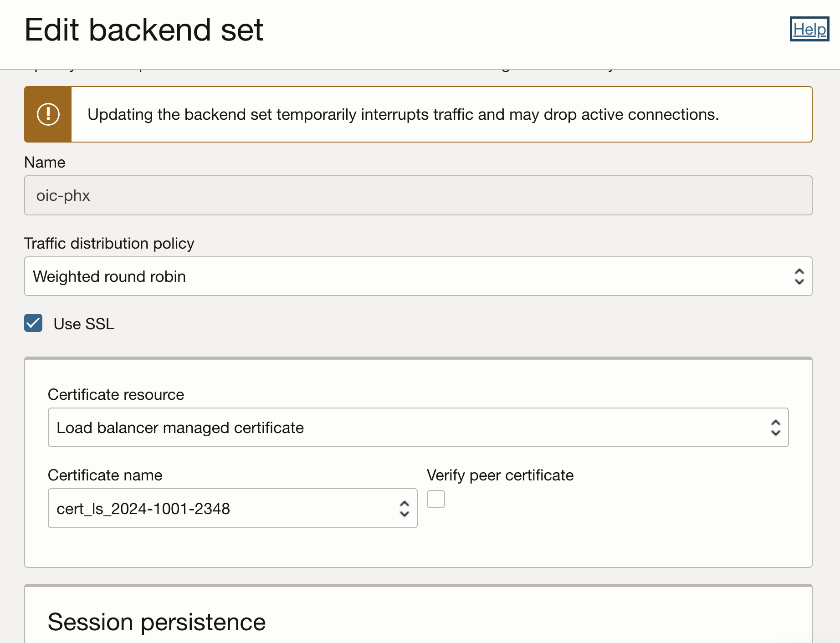Click Traffic distribution policy chevron arrows

point(799,276)
